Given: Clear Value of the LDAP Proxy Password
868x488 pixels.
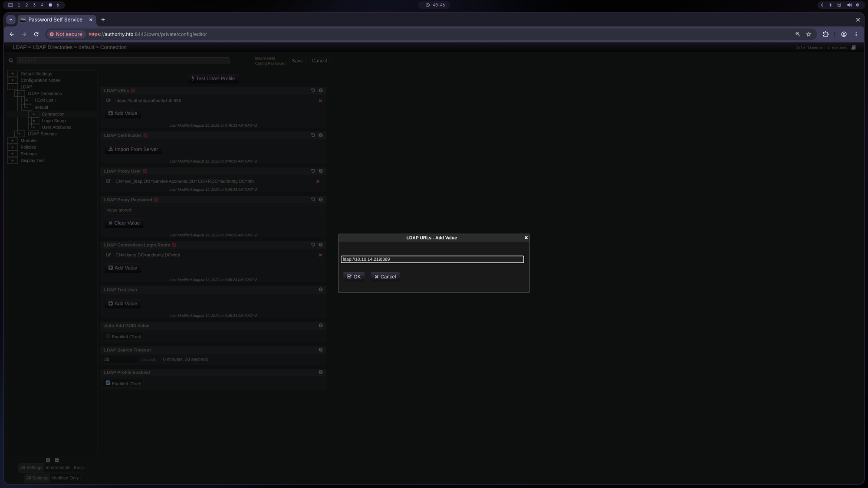Looking at the screenshot, I should (124, 223).
